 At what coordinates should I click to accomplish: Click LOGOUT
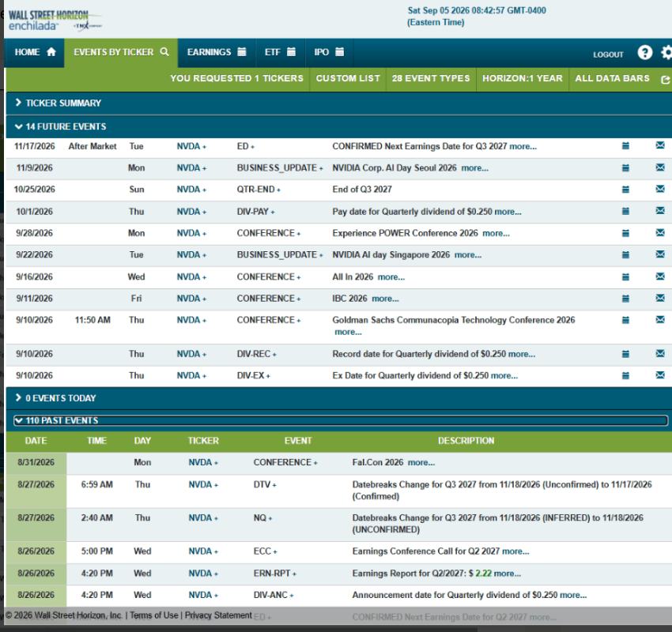coord(608,55)
